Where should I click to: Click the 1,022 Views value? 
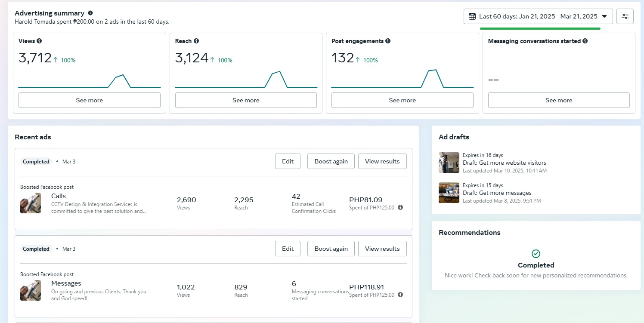coord(186,287)
